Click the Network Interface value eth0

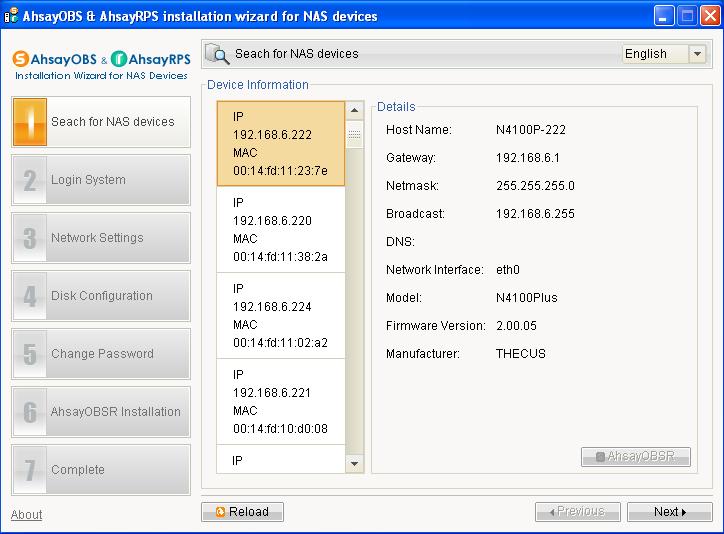pyautogui.click(x=507, y=270)
